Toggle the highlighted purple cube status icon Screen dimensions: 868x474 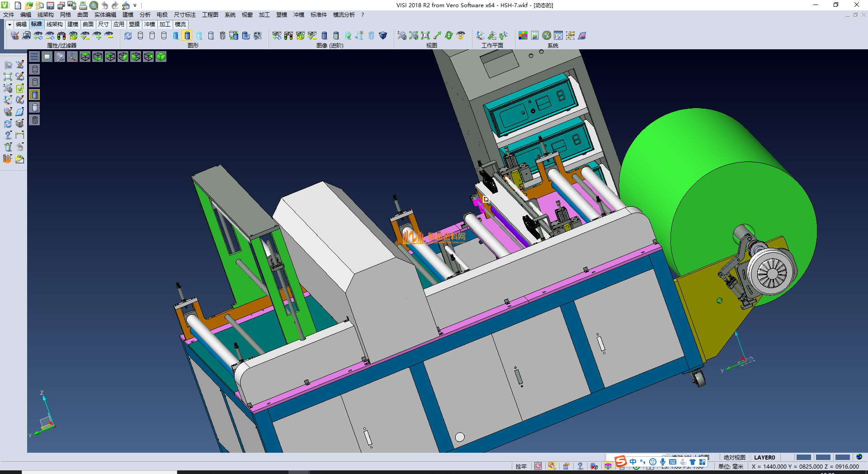click(x=608, y=466)
